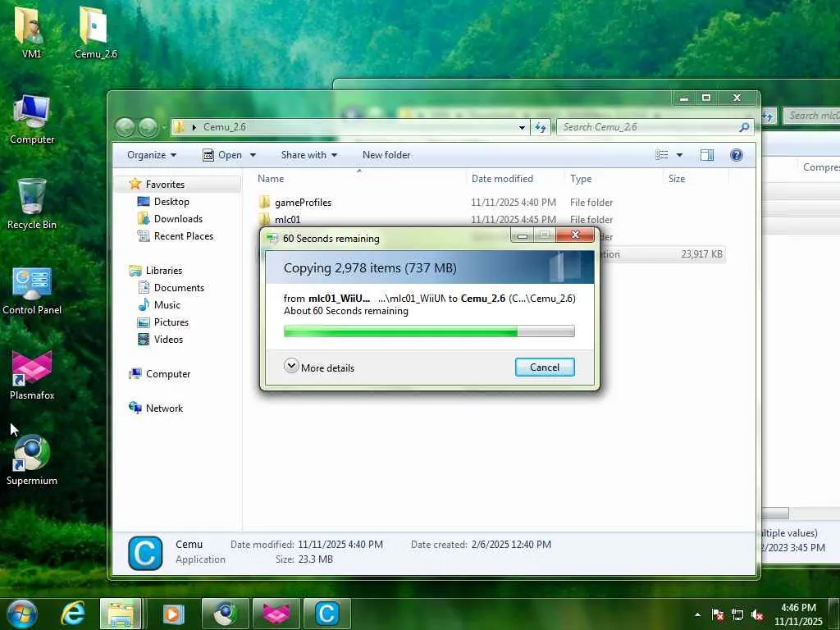Select the gameProfiles folder icon

pos(264,202)
